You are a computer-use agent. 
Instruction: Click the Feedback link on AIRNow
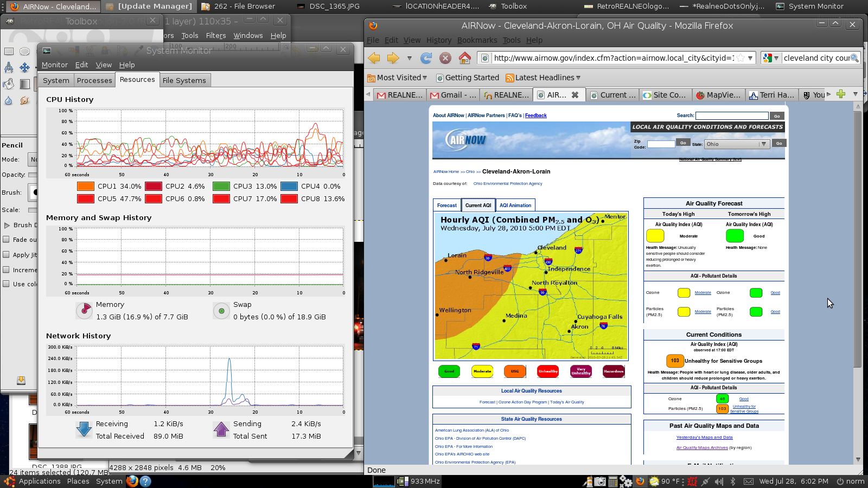(x=536, y=115)
